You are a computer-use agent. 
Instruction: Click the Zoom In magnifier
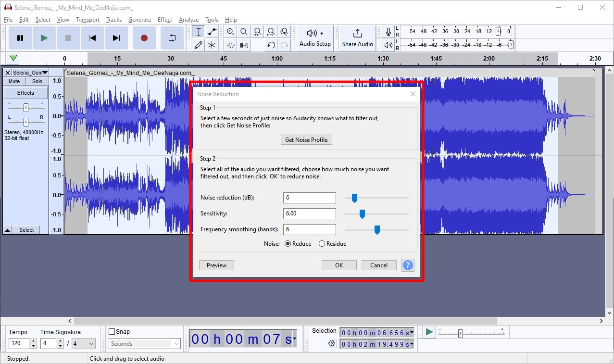231,32
